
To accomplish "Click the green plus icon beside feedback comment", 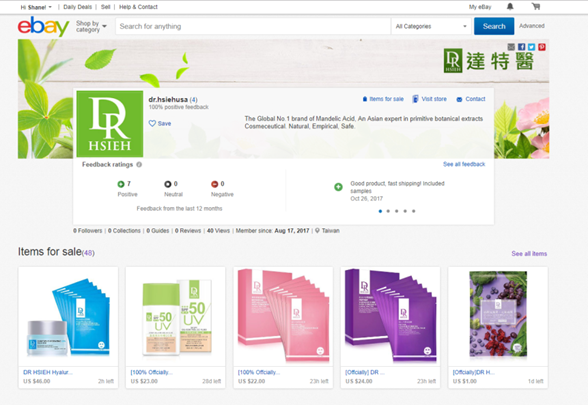I will 338,187.
